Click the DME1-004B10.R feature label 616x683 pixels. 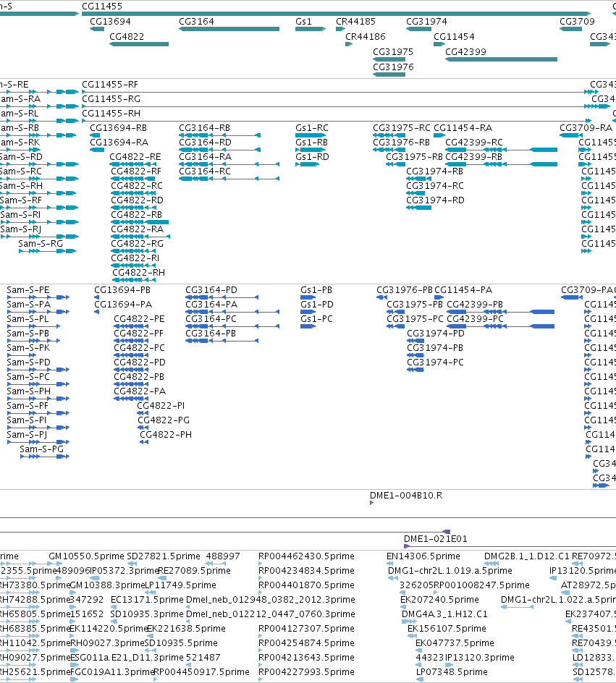tap(406, 496)
